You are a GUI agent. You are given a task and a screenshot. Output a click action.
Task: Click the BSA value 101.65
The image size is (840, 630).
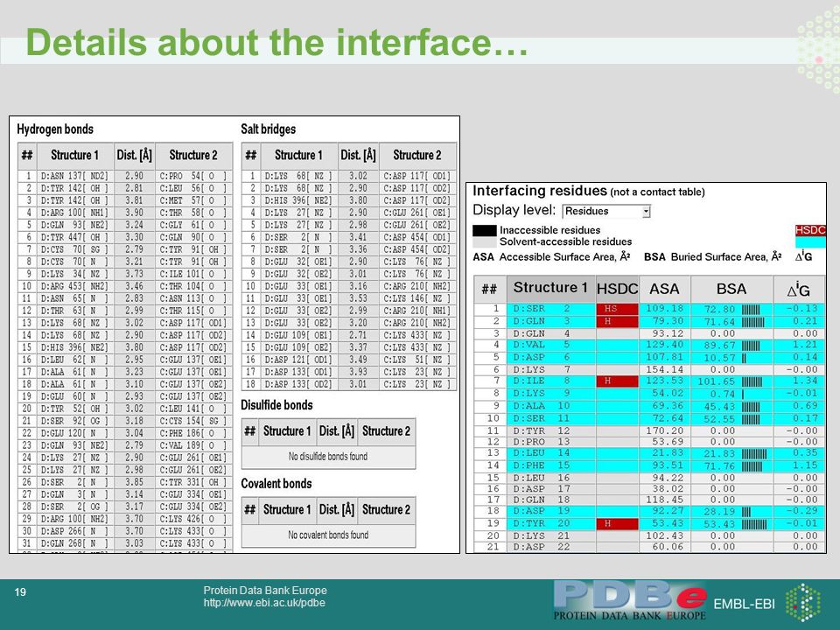[717, 382]
